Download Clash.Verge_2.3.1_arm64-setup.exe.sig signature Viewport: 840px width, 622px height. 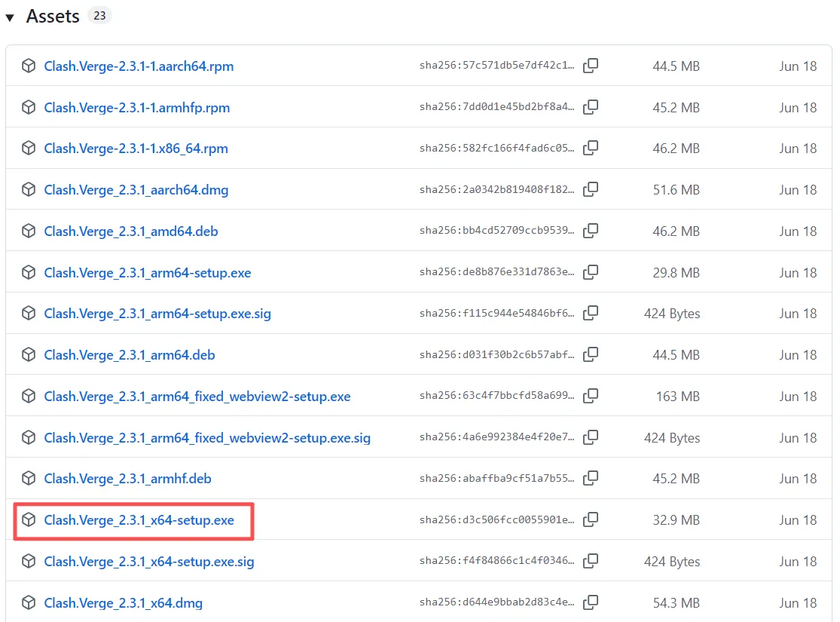click(x=157, y=314)
